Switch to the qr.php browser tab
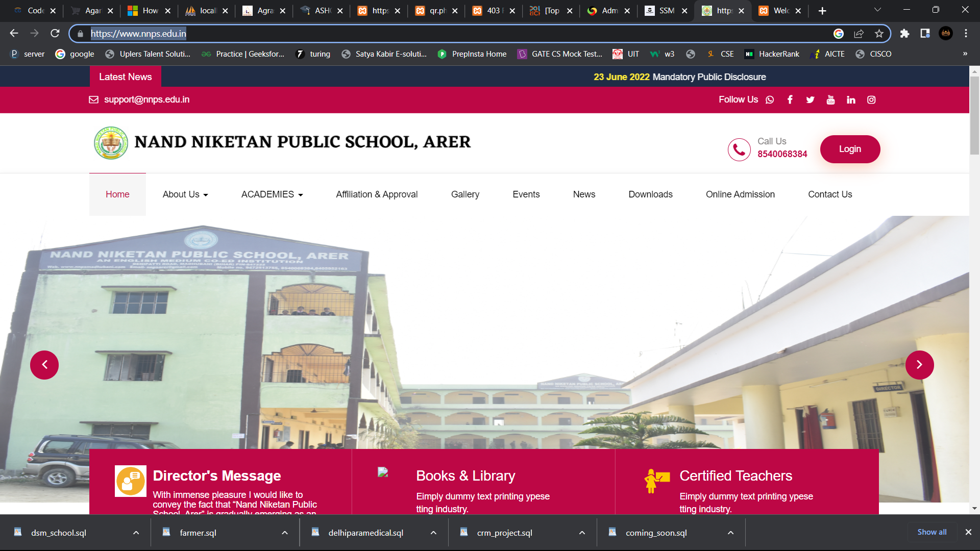980x551 pixels. click(436, 11)
